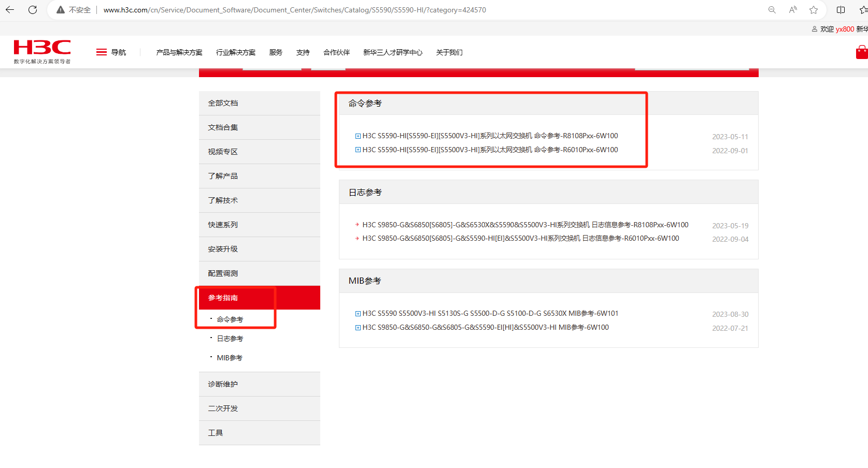Image resolution: width=868 pixels, height=468 pixels.
Task: Expand the R8108Pxx command reference plus icon
Action: click(358, 136)
